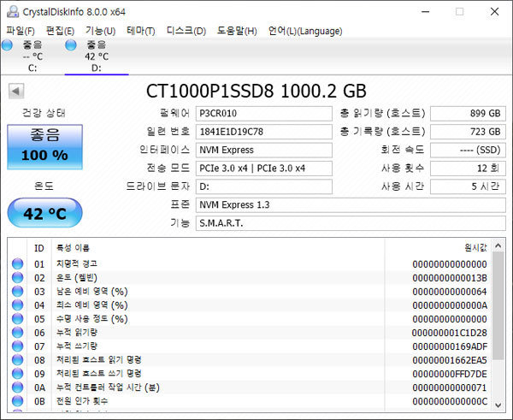Select attribute row 온도 (켈빈)

[x=250, y=278]
